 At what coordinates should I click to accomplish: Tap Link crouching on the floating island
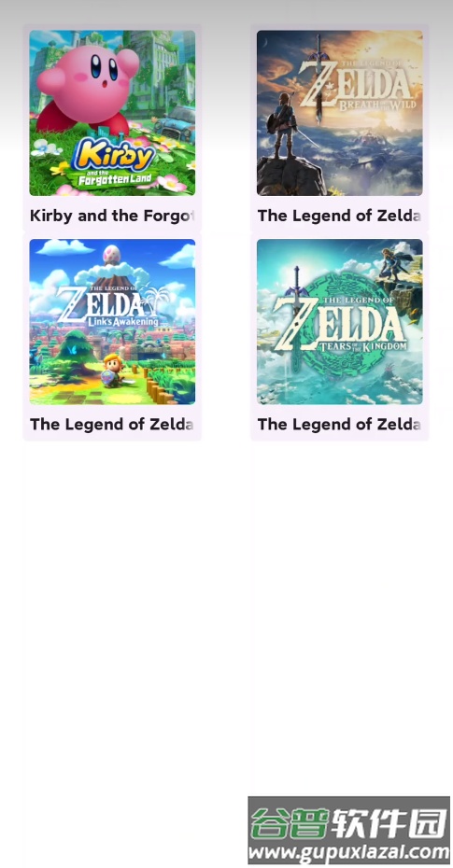(396, 265)
